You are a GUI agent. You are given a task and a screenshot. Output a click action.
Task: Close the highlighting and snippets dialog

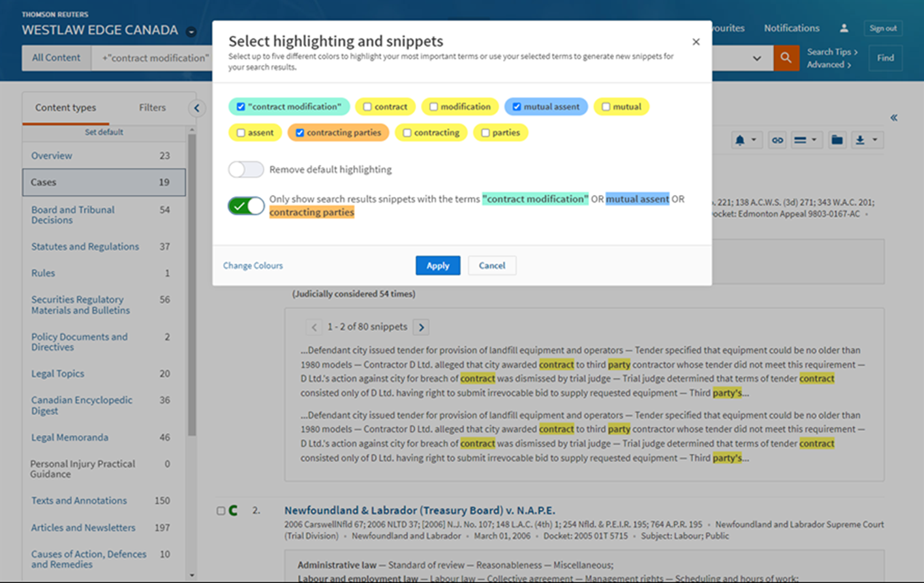coord(696,42)
